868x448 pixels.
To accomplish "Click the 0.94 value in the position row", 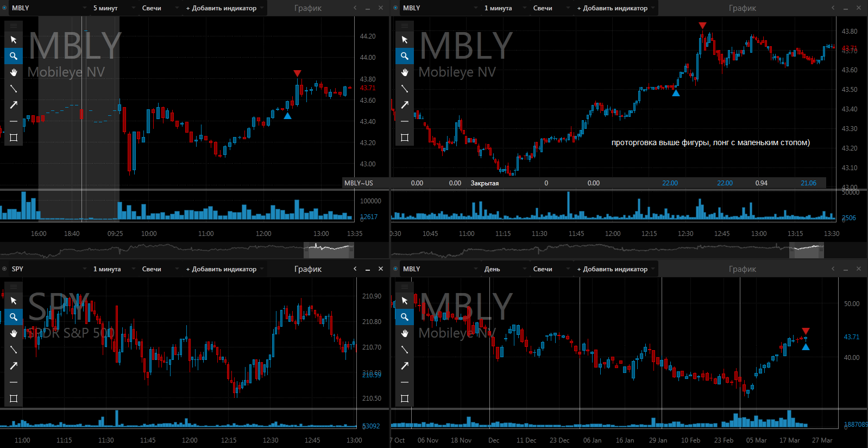I will click(761, 183).
